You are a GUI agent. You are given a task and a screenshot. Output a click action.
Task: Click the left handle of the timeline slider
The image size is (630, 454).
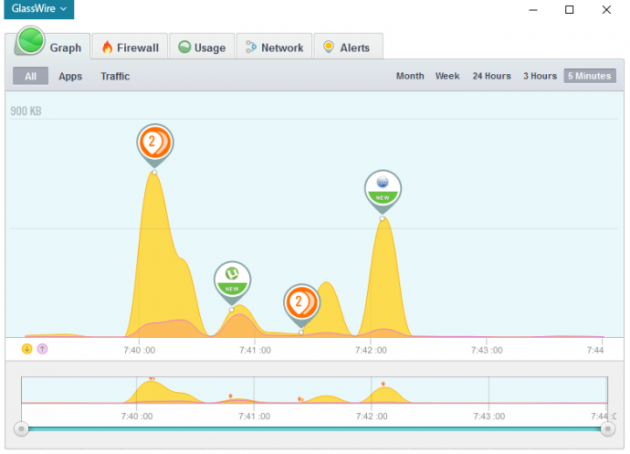[21, 429]
